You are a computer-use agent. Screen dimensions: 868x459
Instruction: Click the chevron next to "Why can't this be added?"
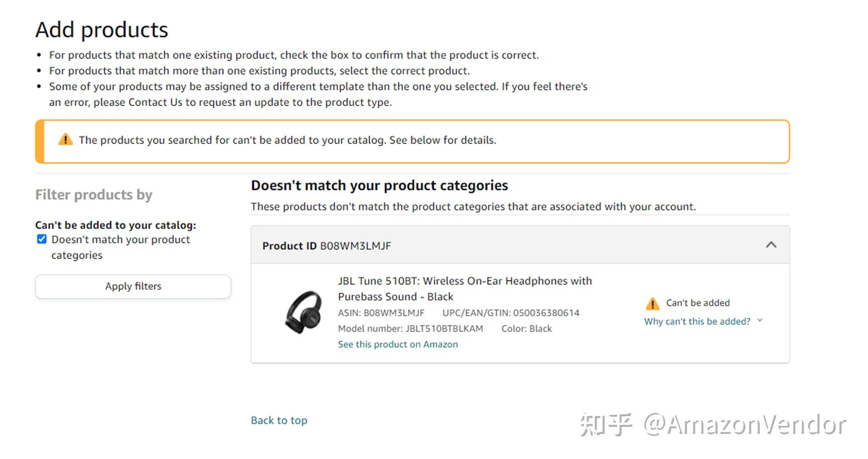(761, 320)
